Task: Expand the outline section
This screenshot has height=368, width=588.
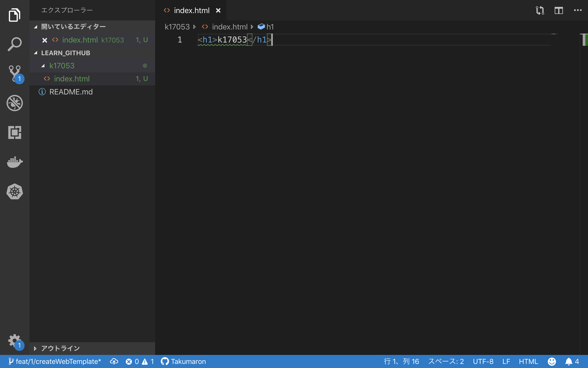Action: (92, 348)
